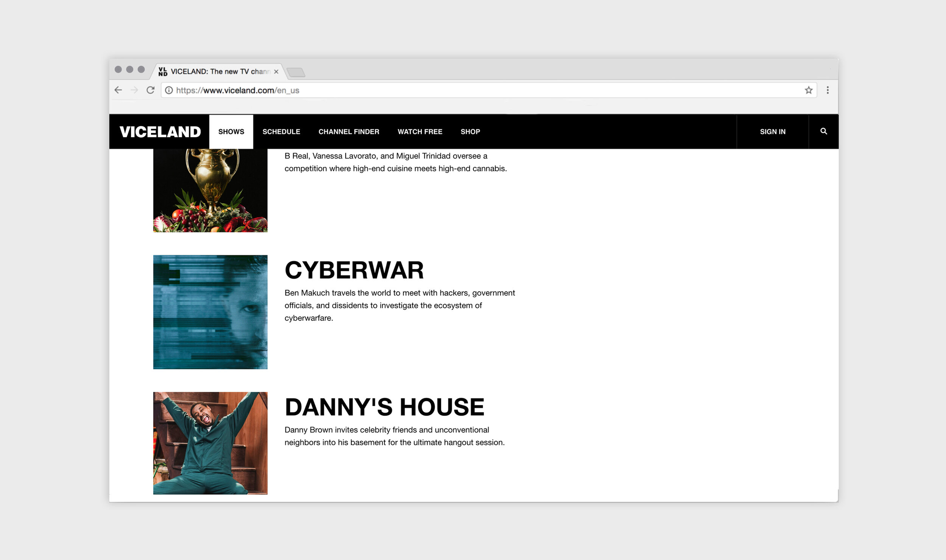
Task: Click the browser forward arrow
Action: (135, 90)
